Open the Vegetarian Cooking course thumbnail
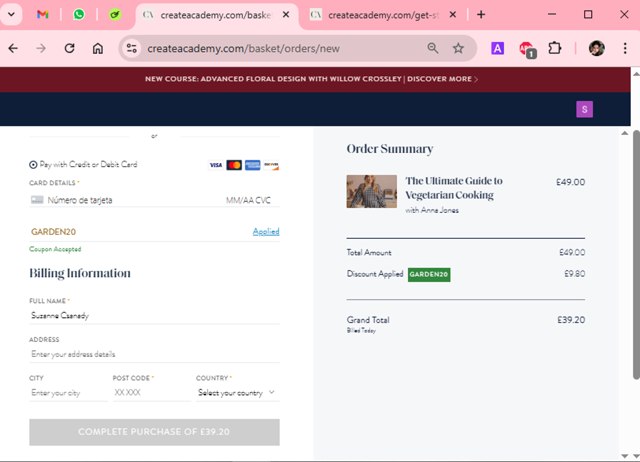This screenshot has width=640, height=462. click(x=371, y=191)
